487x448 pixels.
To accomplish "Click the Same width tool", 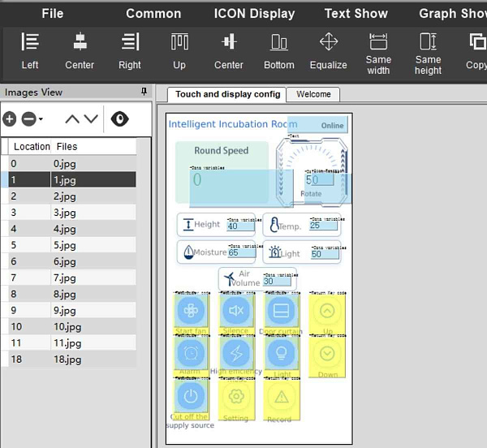I will 378,50.
